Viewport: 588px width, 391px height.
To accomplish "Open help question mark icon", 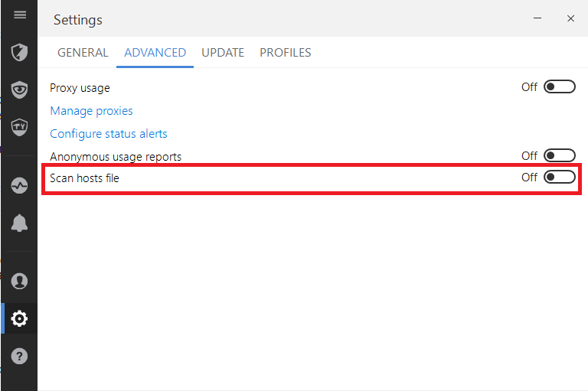I will click(20, 356).
